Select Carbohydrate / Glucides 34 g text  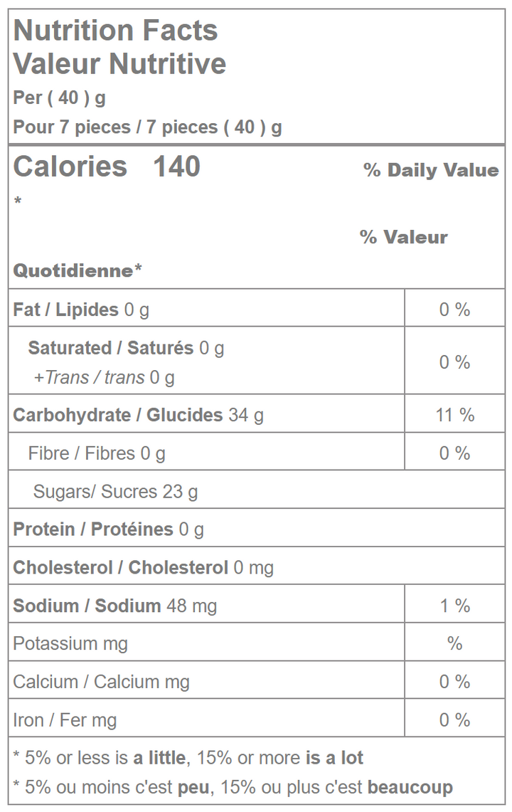pos(138,415)
